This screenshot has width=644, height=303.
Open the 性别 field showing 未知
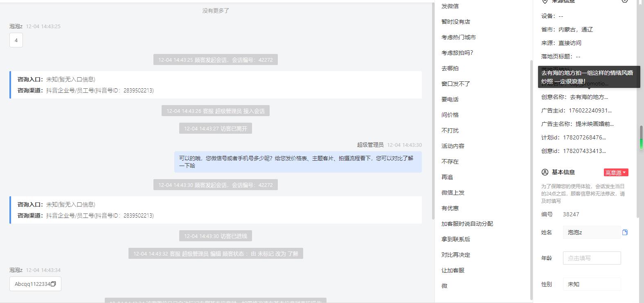pos(592,284)
